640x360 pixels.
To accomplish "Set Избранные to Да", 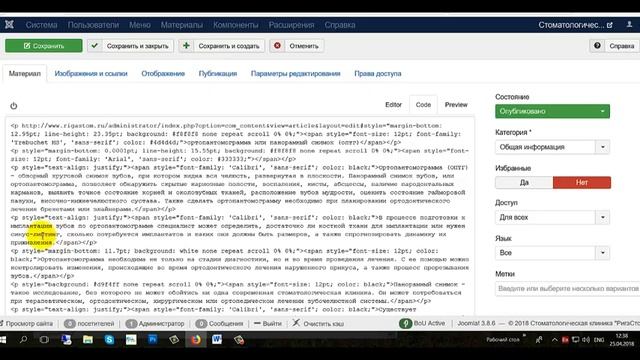I will tap(524, 182).
